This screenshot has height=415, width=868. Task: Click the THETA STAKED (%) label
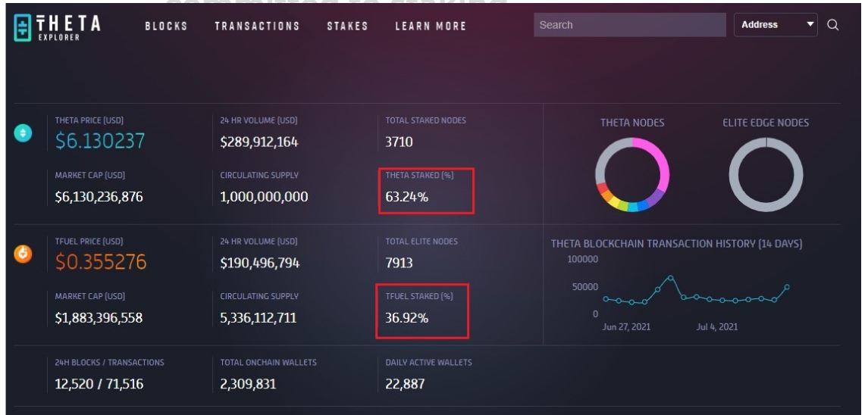(x=420, y=176)
